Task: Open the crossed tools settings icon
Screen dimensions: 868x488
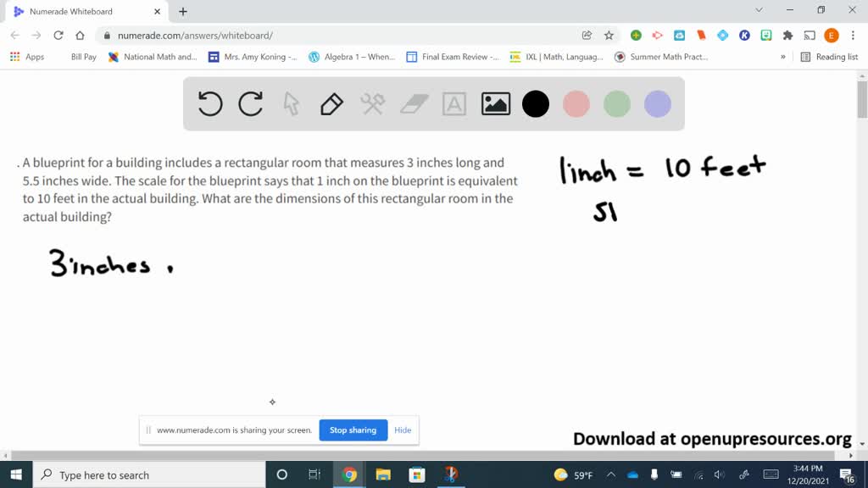Action: tap(373, 104)
